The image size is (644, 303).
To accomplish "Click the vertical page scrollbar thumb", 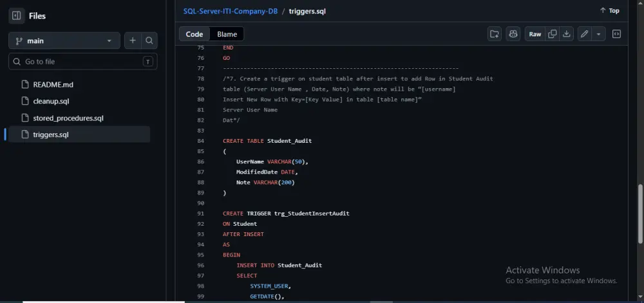I will [x=640, y=214].
